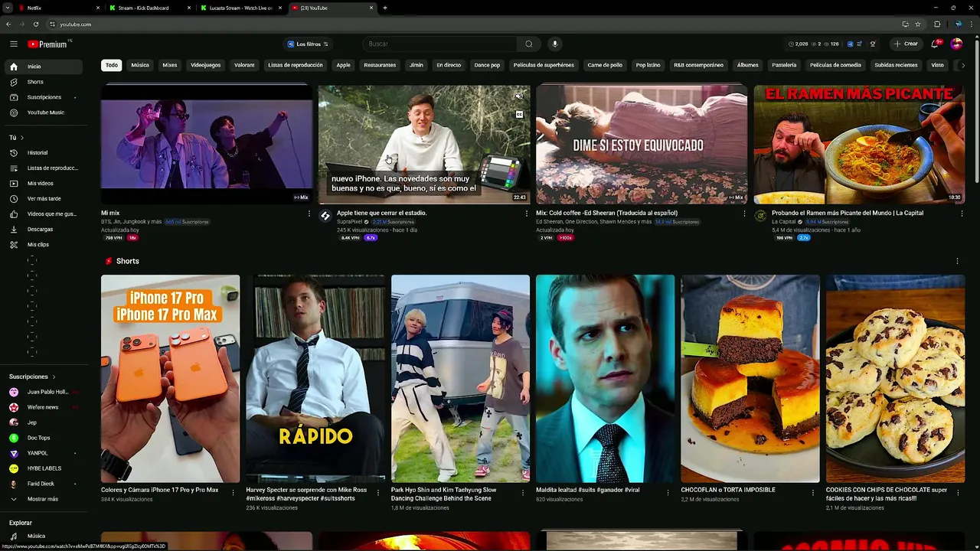The image size is (980, 551).
Task: Open COOKIES CON CHIPS short thumbnail
Action: coord(895,379)
